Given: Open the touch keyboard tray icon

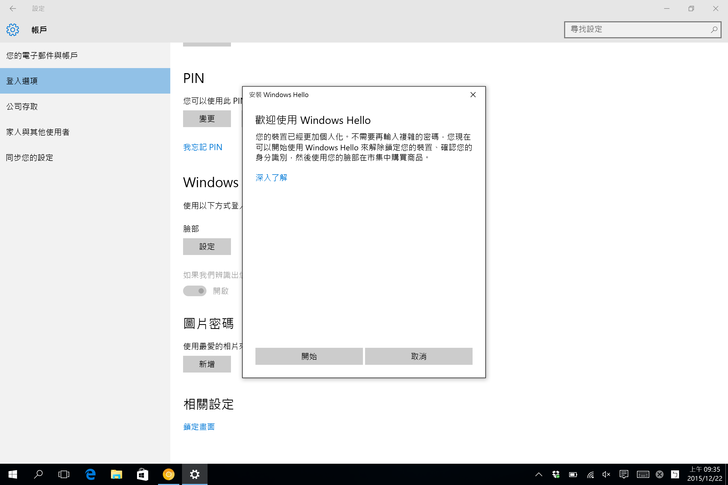Looking at the screenshot, I should click(x=643, y=474).
